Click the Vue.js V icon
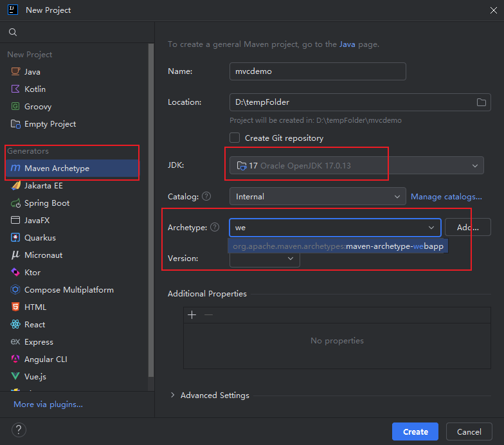The width and height of the screenshot is (504, 445). tap(15, 376)
